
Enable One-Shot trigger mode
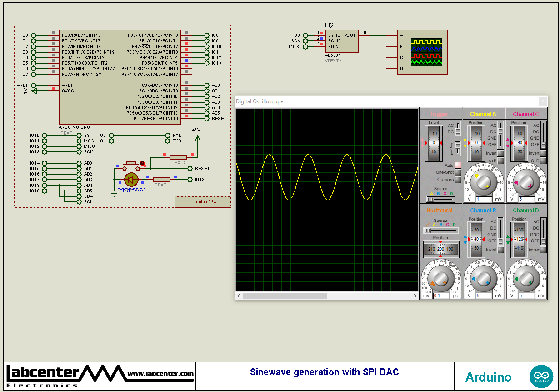(457, 172)
